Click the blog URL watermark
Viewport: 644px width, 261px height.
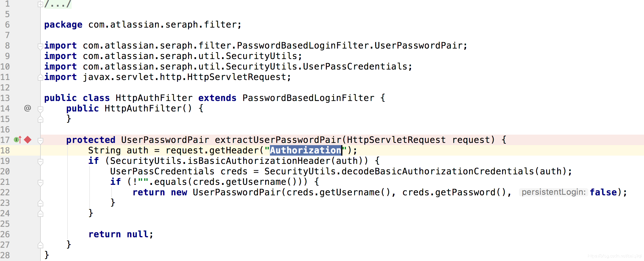[615, 256]
